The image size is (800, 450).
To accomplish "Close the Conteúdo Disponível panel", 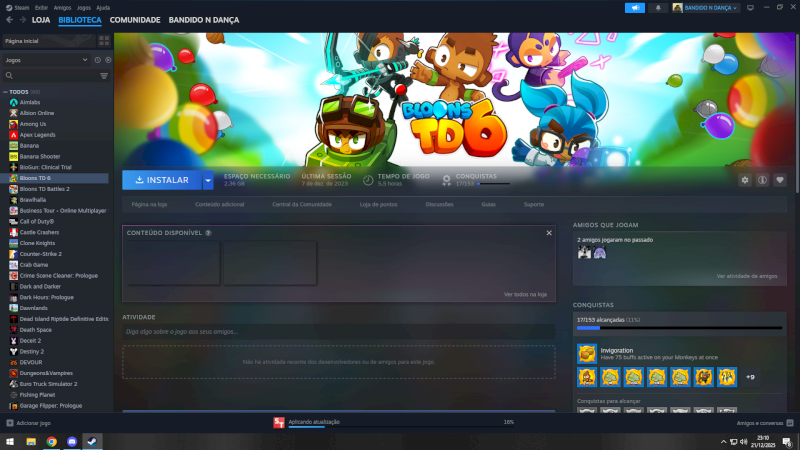I will (x=548, y=232).
